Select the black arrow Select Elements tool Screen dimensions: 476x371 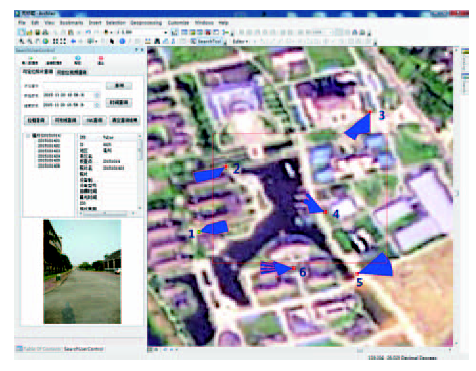[112, 41]
